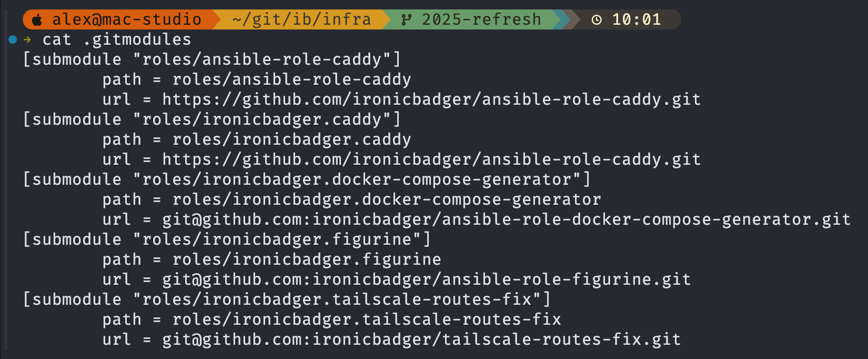The height and width of the screenshot is (359, 868).
Task: Click the tailscale-routes-fix.git URL
Action: point(421,340)
